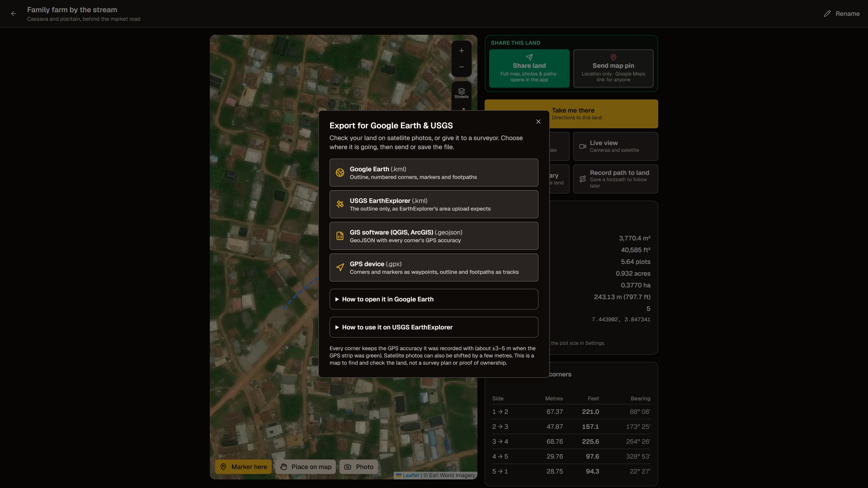Click the Live view camera icon
Image resolution: width=868 pixels, height=488 pixels.
[x=583, y=146]
